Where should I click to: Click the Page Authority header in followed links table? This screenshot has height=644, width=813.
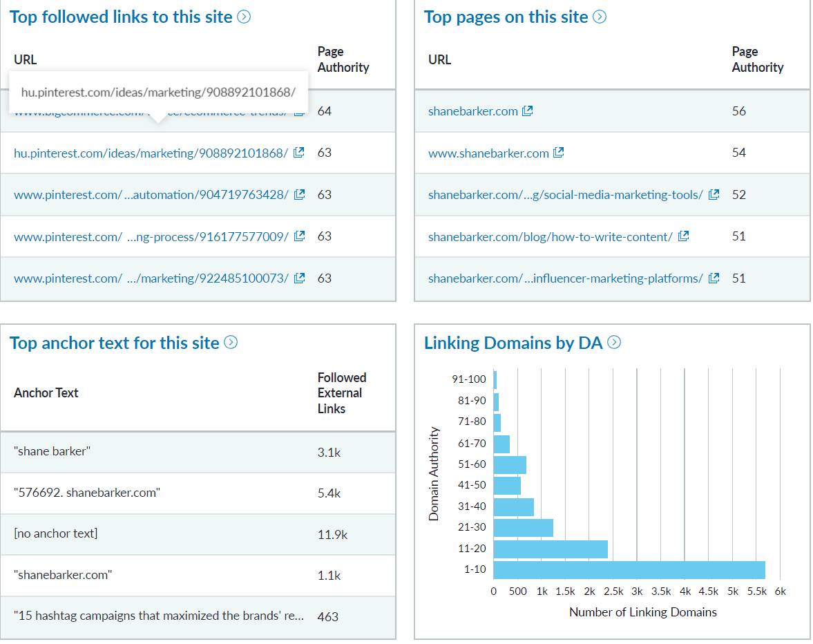pos(343,59)
